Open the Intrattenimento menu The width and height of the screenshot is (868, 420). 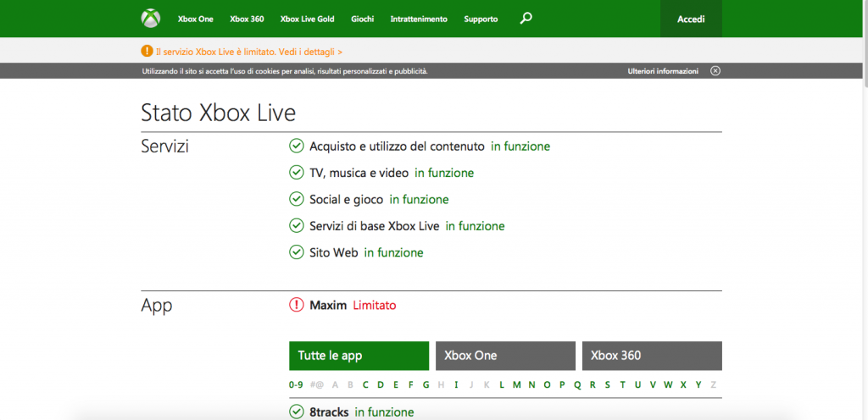(x=419, y=19)
